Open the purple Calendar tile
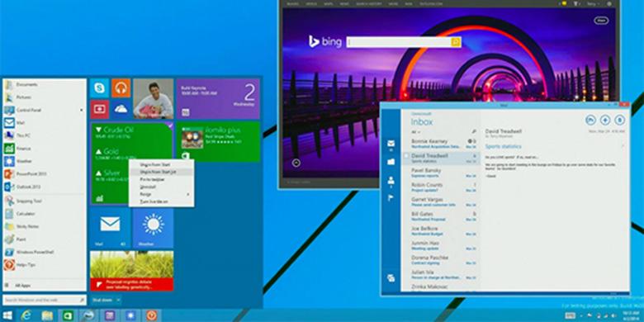Image resolution: width=644 pixels, height=322 pixels. pos(218,99)
